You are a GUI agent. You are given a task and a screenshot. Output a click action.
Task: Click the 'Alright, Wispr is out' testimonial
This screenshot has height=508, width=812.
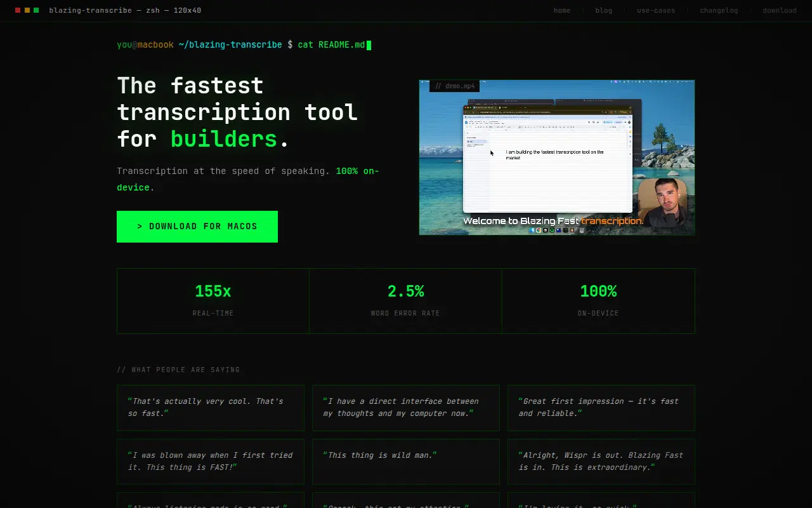(x=601, y=462)
